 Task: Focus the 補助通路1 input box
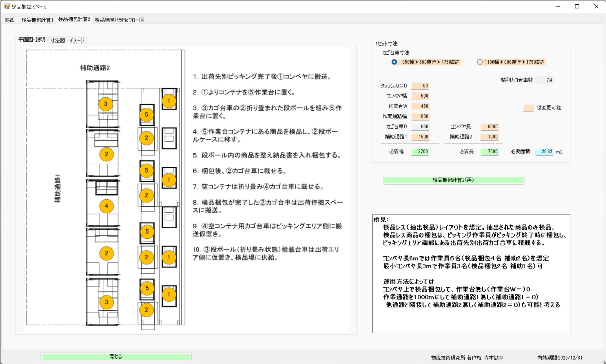click(x=420, y=137)
